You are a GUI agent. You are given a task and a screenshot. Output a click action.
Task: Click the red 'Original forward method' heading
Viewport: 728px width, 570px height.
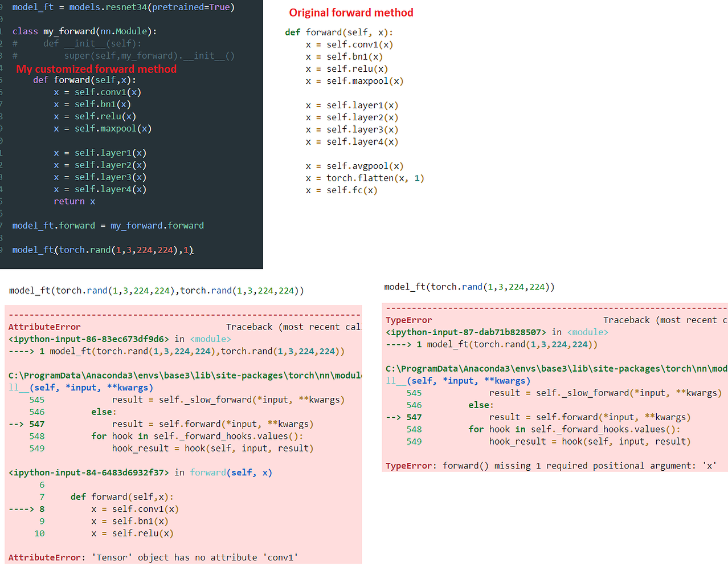coord(351,13)
